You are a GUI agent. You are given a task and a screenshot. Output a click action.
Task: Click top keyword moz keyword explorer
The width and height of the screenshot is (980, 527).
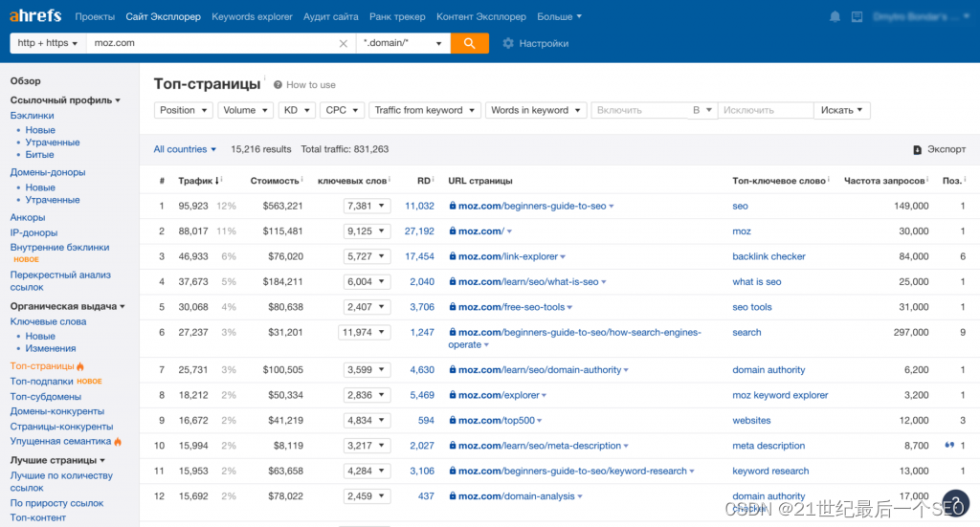tap(780, 395)
